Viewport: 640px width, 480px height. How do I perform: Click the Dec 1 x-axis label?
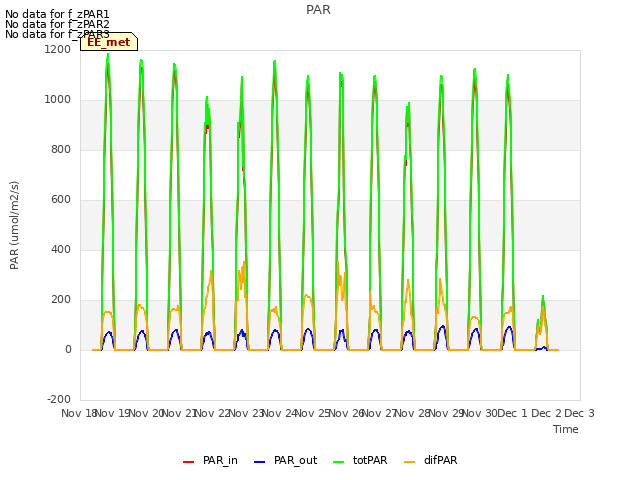point(513,413)
